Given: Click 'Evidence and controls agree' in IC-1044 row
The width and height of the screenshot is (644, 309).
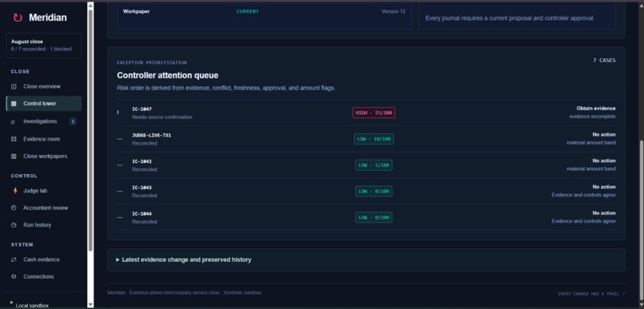Looking at the screenshot, I should pyautogui.click(x=583, y=221).
